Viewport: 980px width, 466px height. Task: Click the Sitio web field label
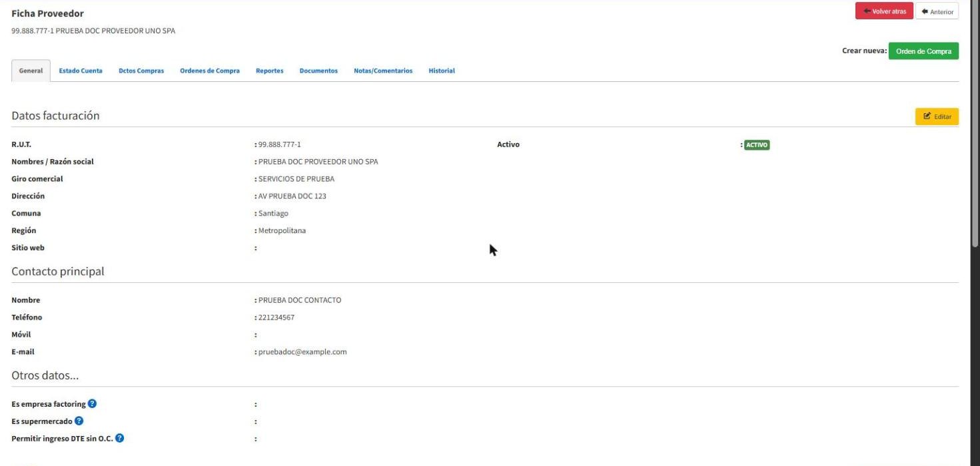pos(28,248)
